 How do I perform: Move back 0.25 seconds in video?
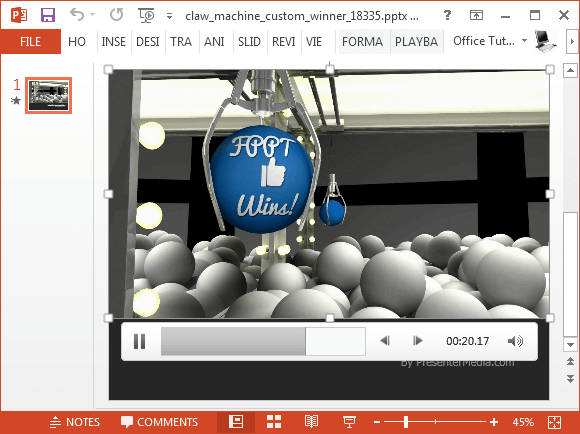385,341
